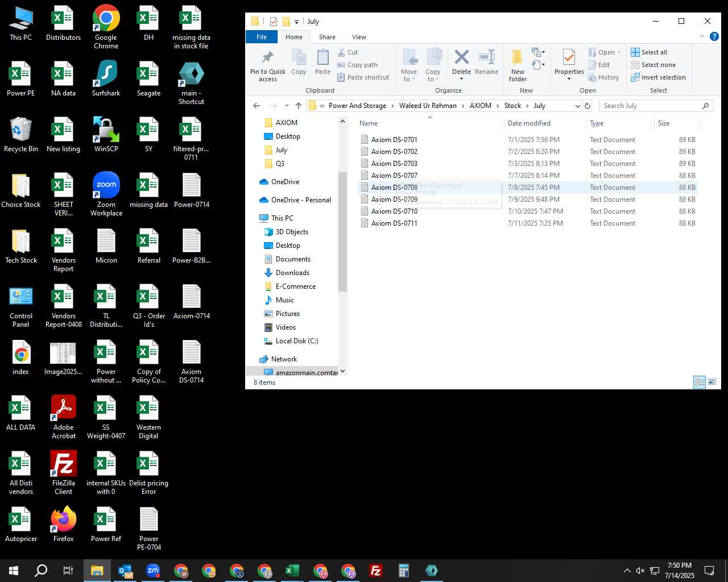This screenshot has width=728, height=582.
Task: Open Outlook from the taskbar
Action: tap(125, 571)
